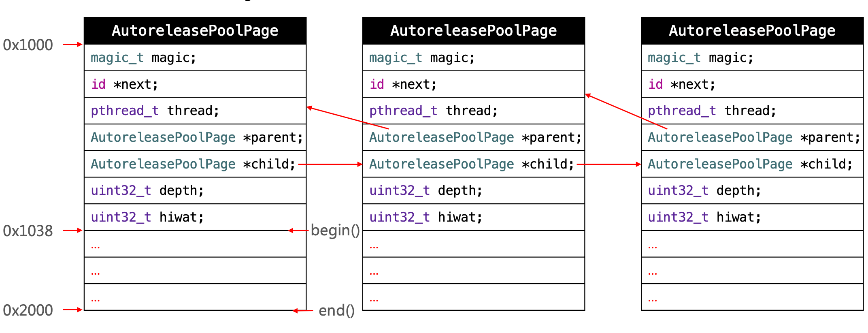Click "id *next;" row in middle table
868x333 pixels.
click(x=473, y=84)
